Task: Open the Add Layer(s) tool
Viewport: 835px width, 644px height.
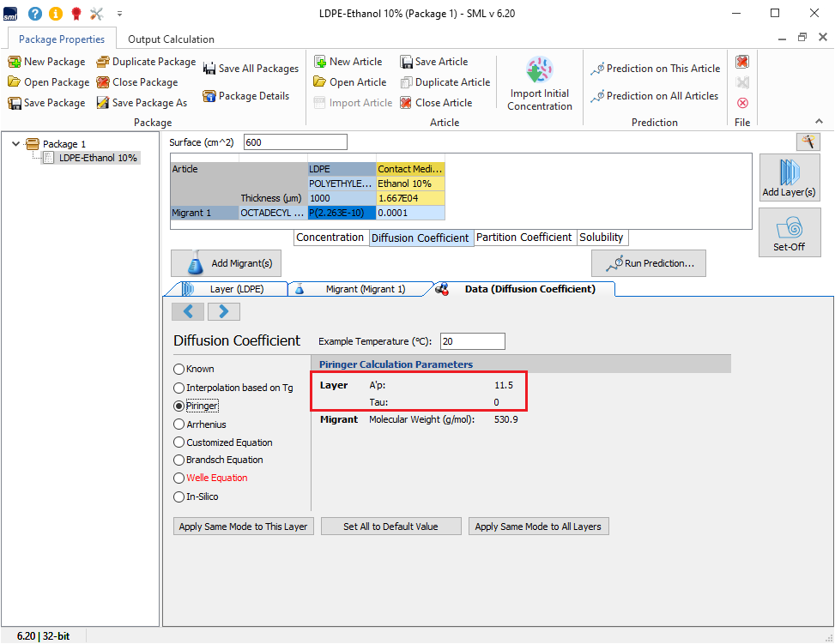Action: [789, 178]
